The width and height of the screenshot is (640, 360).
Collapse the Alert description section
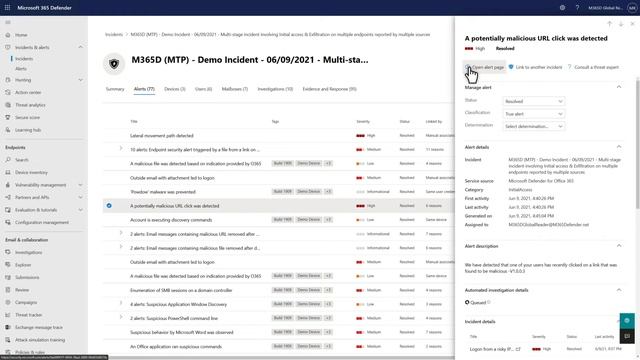619,246
